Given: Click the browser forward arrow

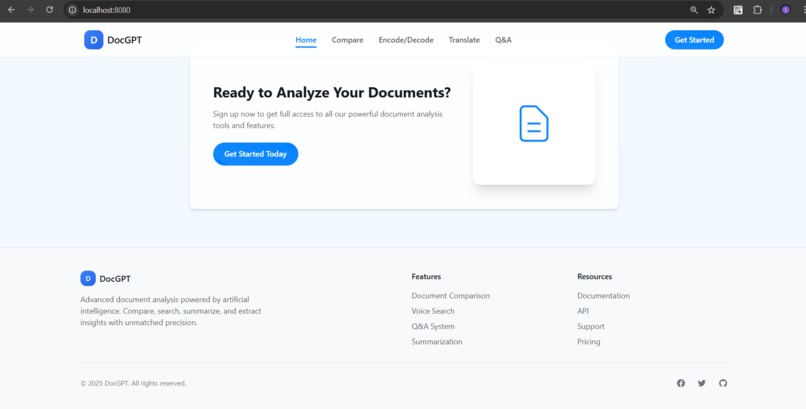Looking at the screenshot, I should 30,10.
